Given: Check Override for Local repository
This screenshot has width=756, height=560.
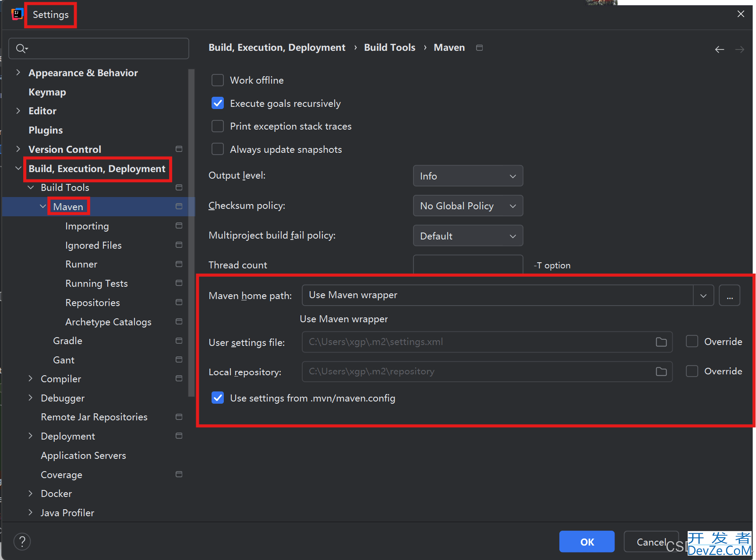Looking at the screenshot, I should pyautogui.click(x=692, y=371).
